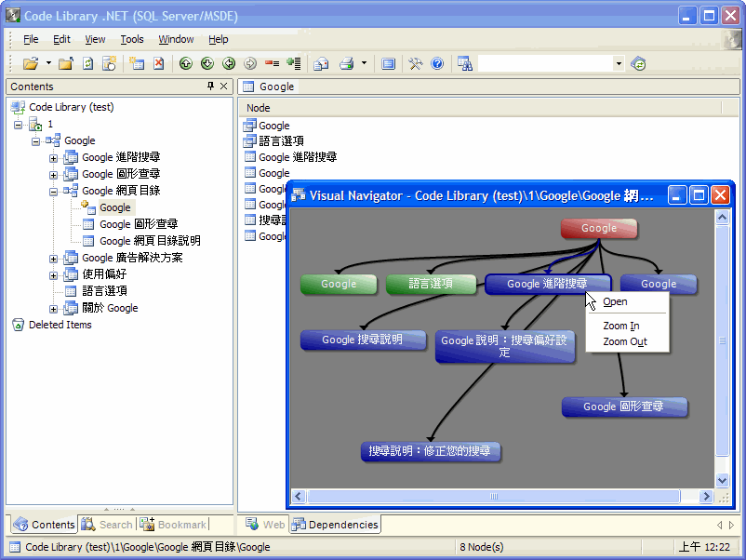Click into the toolbar search text field
Screen dimensions: 746x560
(545, 63)
